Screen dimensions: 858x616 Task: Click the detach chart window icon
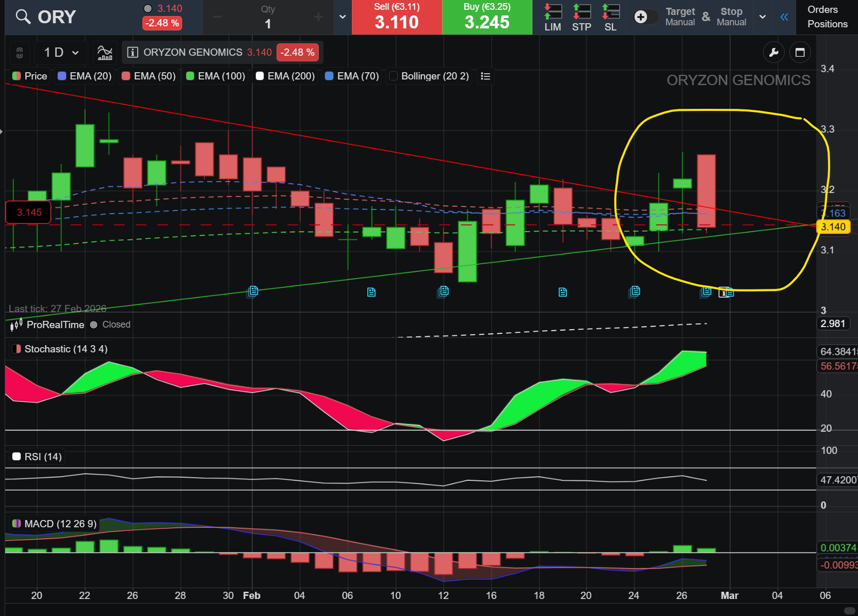point(800,52)
